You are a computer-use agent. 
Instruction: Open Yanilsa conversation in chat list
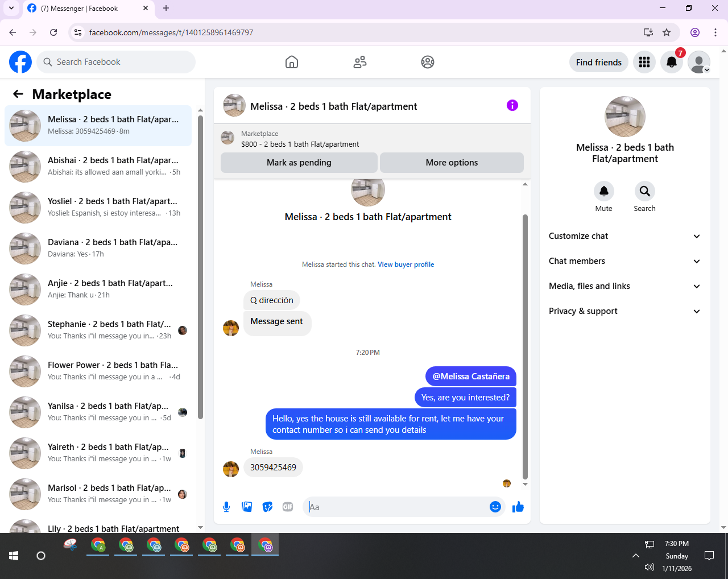pyautogui.click(x=98, y=412)
